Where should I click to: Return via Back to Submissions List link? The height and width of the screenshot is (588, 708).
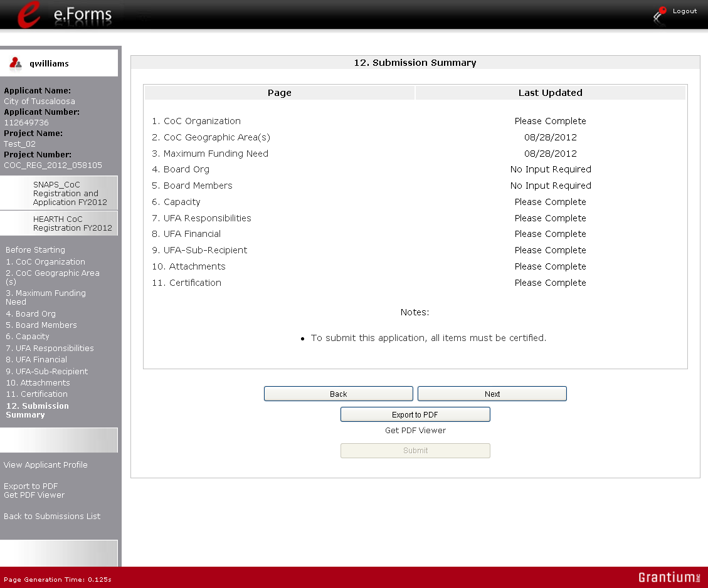(51, 517)
